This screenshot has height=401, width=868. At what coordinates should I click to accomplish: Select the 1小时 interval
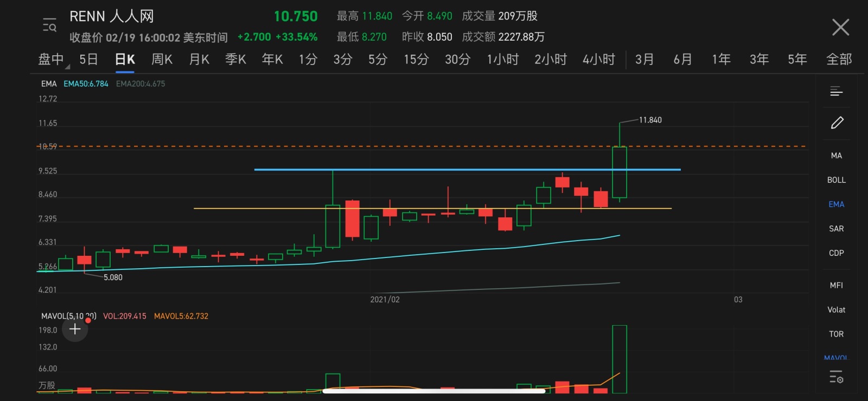point(502,59)
